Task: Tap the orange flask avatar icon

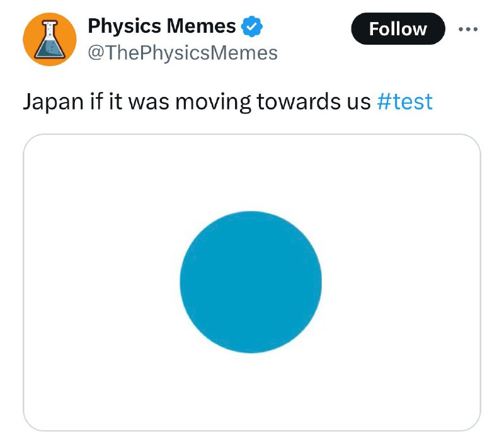Action: tap(50, 39)
